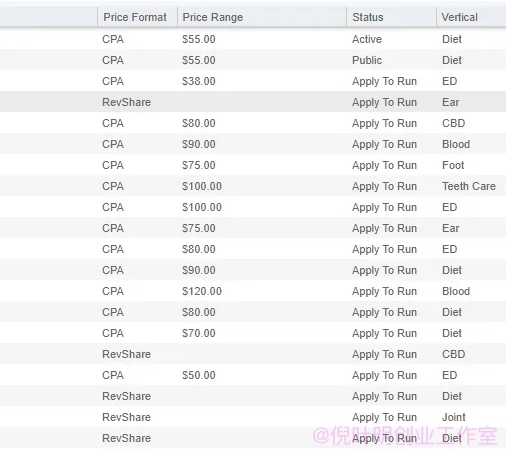Select the $70.00 Diet offer row
Screen dimensions: 506x451
[253, 333]
